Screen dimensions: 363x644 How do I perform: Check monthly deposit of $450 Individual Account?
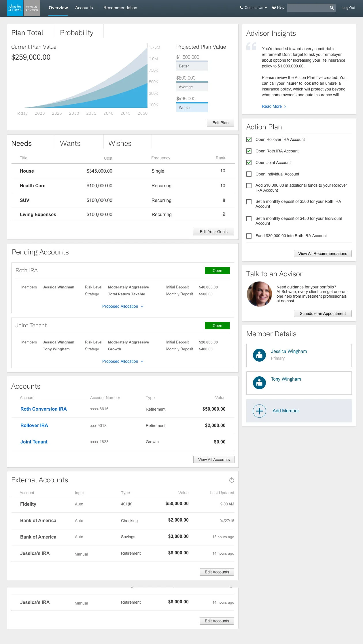[x=249, y=219]
